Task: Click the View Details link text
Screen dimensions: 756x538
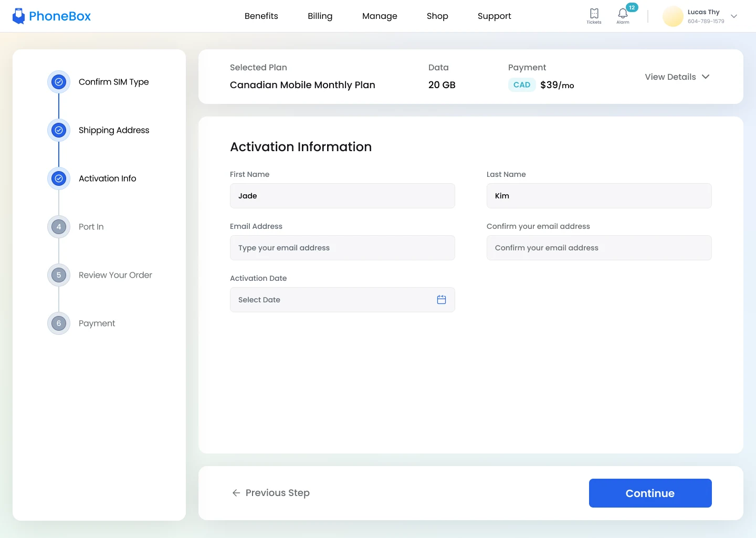Action: 670,77
